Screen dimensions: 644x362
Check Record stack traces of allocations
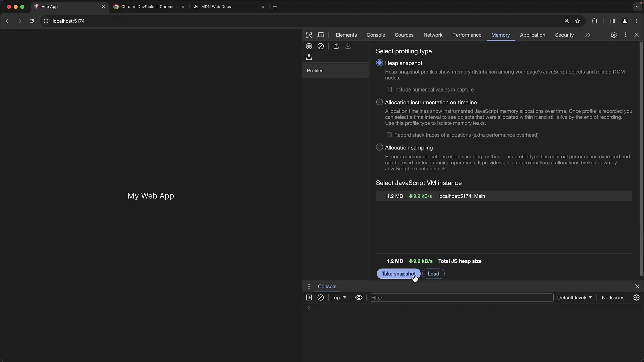point(389,135)
